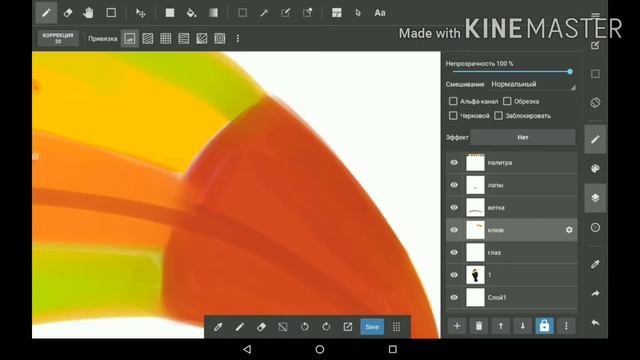Select the Operation cursor tool

(358, 13)
